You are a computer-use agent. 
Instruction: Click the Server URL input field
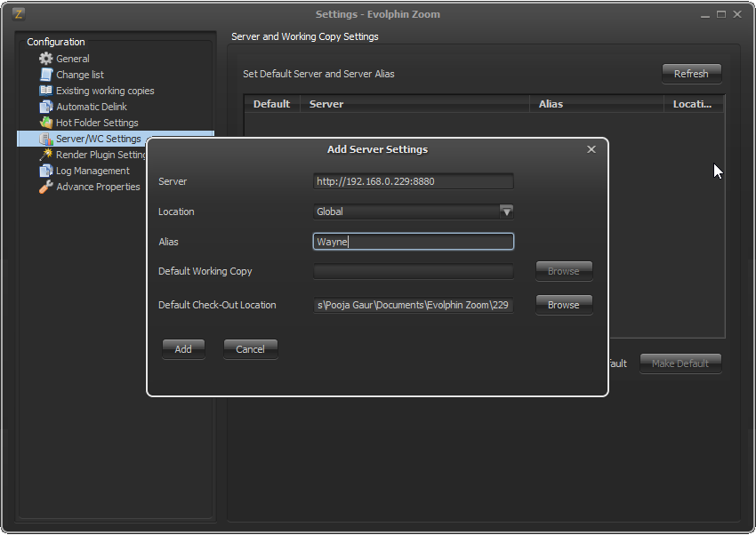pyautogui.click(x=414, y=181)
